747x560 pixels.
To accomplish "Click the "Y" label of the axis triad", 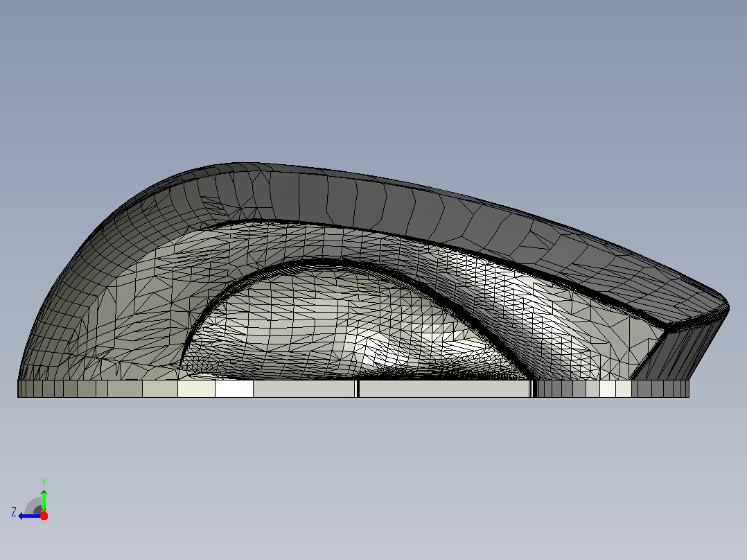I will (x=44, y=482).
